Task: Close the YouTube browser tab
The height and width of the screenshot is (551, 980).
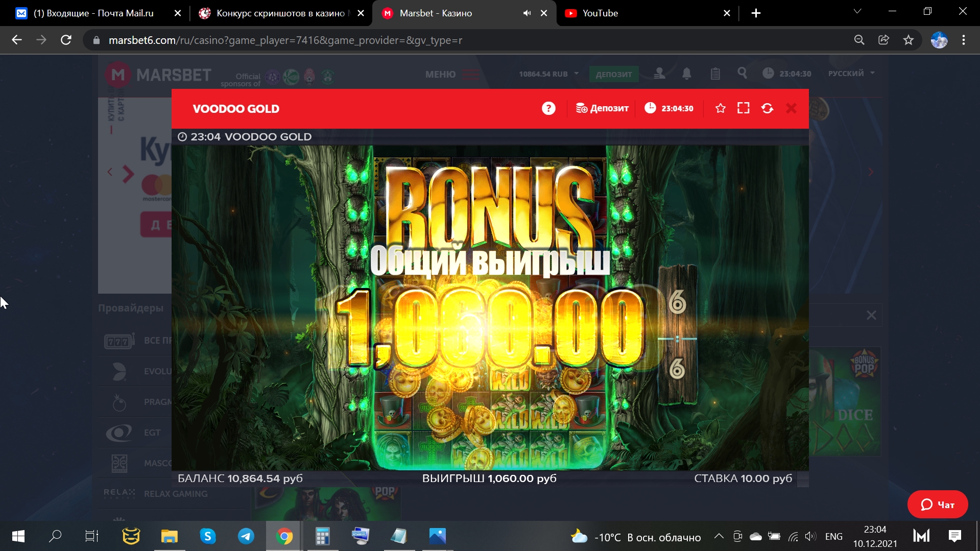Action: click(727, 13)
